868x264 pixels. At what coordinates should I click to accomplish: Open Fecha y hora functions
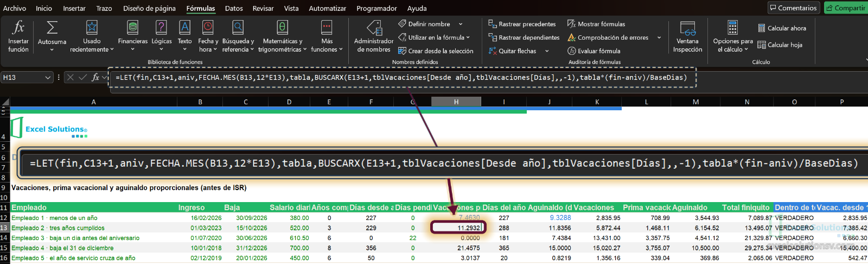point(208,36)
